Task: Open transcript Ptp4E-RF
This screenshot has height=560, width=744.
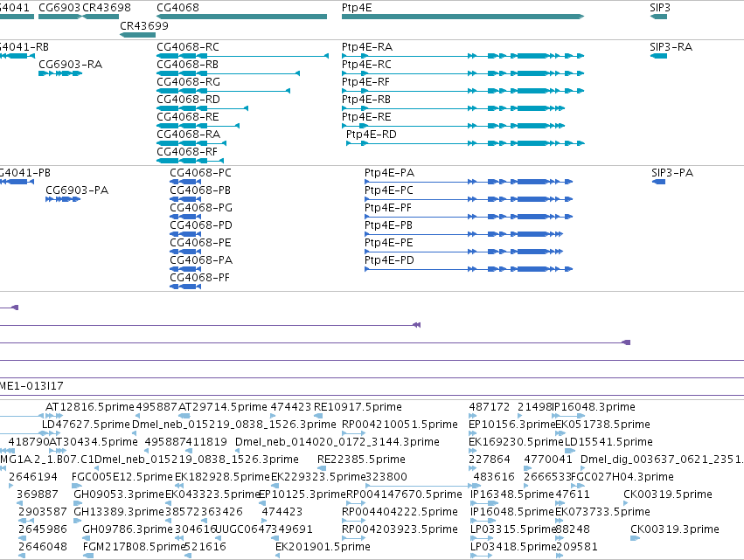Action: coord(365,82)
